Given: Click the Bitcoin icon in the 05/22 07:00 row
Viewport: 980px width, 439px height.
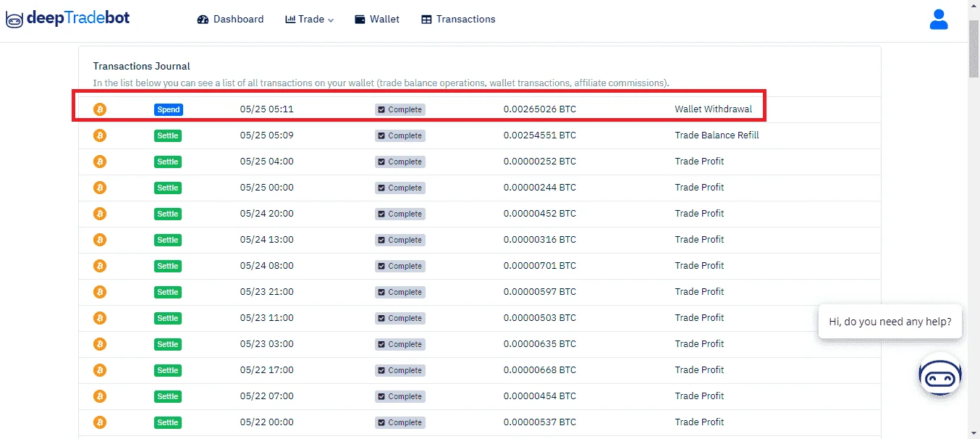Looking at the screenshot, I should tap(100, 396).
